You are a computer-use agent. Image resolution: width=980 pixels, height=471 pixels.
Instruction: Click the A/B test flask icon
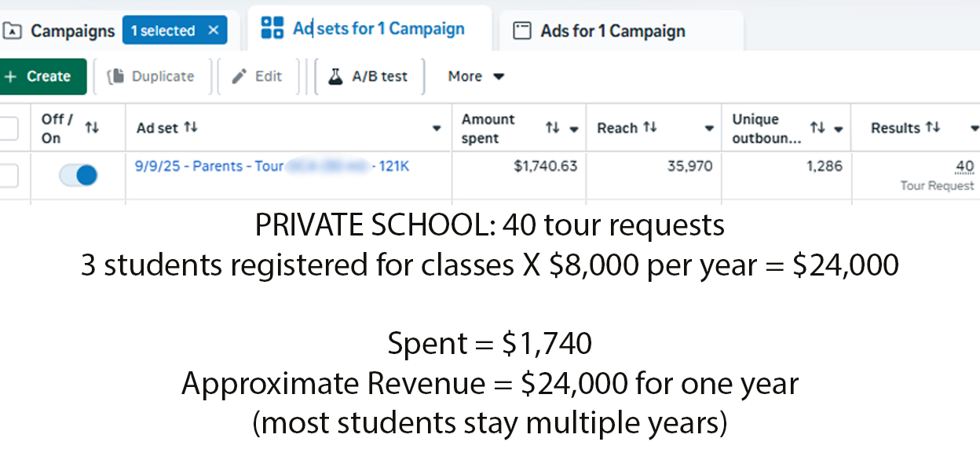pyautogui.click(x=335, y=76)
